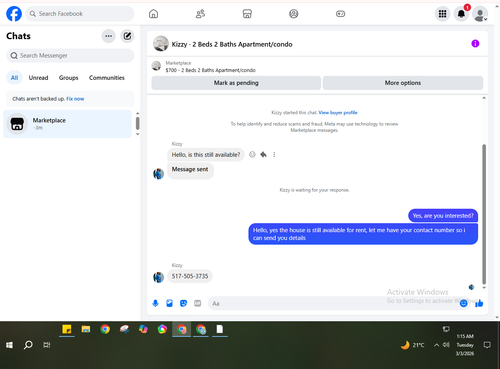
Task: Attach a file with the photo icon
Action: coord(169,303)
